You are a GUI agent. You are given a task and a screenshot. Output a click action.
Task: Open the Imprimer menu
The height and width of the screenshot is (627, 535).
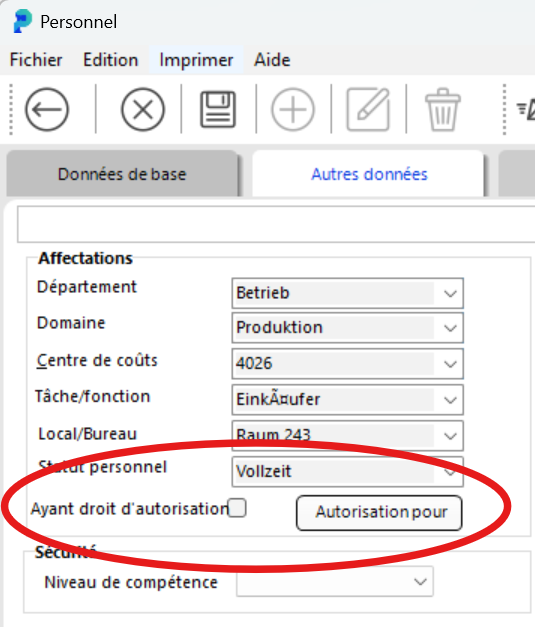point(196,60)
